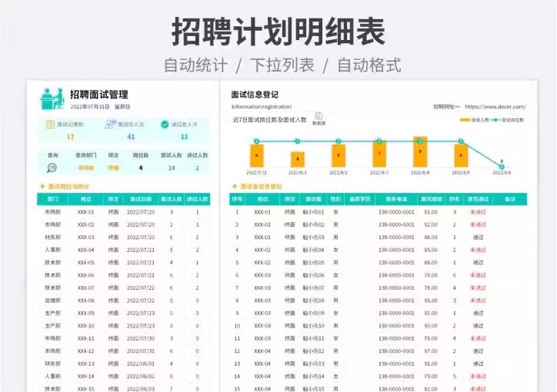
Task: Select the 联系电话 column header
Action: click(x=396, y=199)
